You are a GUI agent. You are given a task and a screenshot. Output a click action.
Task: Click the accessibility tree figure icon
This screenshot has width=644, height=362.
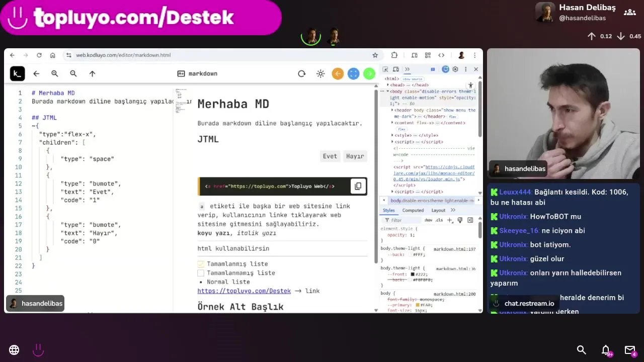point(470,85)
